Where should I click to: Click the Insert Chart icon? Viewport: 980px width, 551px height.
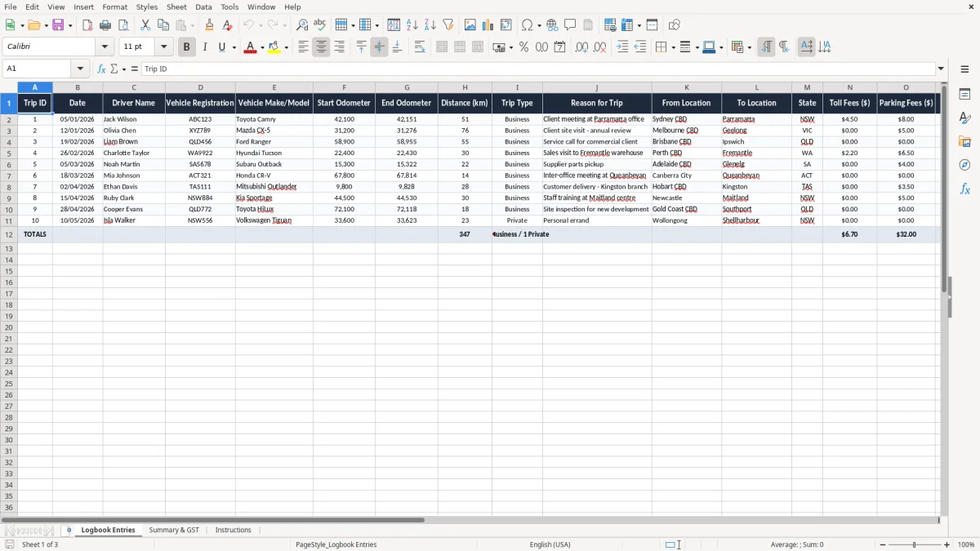(x=488, y=25)
